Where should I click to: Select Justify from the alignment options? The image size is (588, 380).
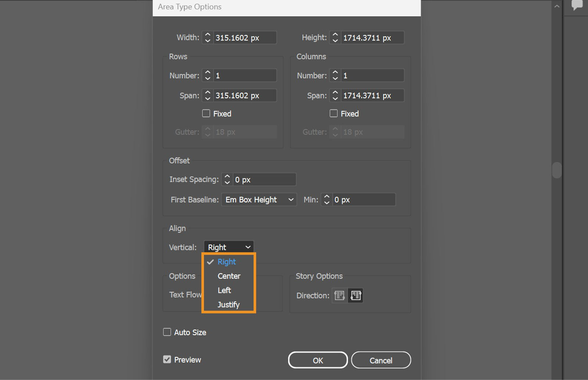(229, 304)
